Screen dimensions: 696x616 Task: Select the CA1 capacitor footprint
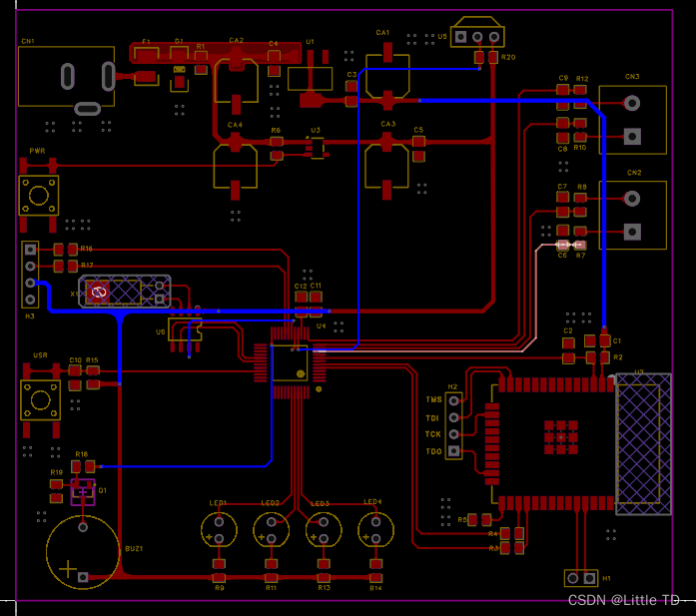pyautogui.click(x=387, y=76)
